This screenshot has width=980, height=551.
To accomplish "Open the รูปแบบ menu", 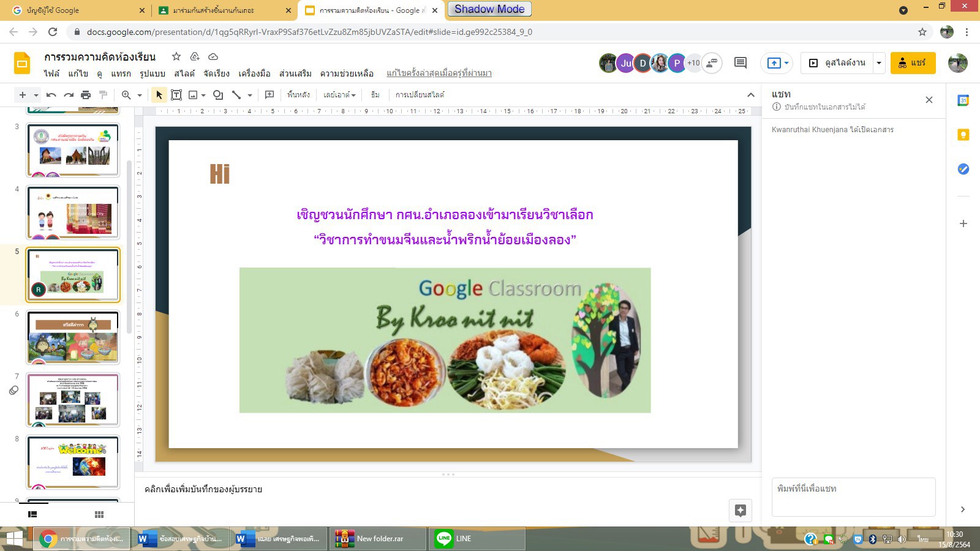I will click(x=153, y=73).
